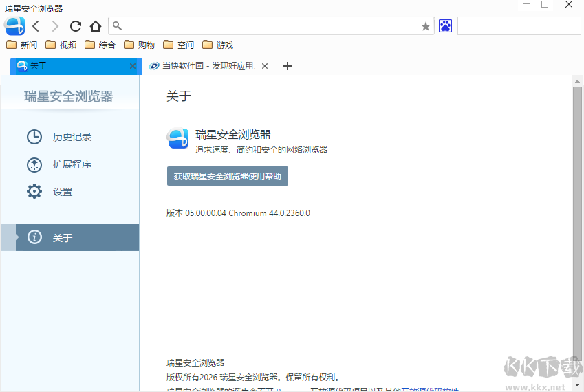Open the 空间 bookmark folder
Image resolution: width=584 pixels, height=392 pixels.
click(x=178, y=45)
